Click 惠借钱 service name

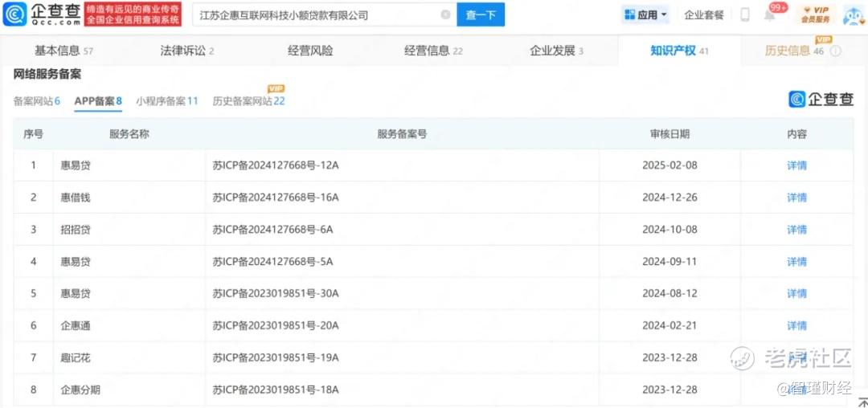(x=76, y=198)
